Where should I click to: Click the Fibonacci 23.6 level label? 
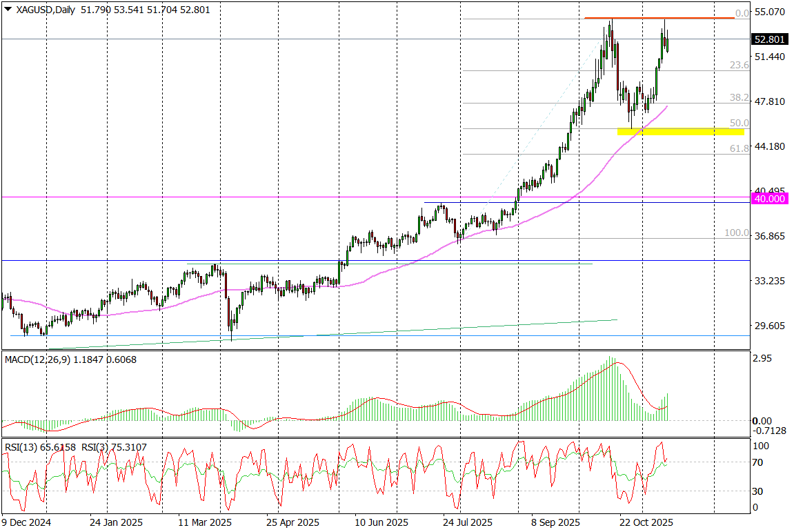point(740,65)
